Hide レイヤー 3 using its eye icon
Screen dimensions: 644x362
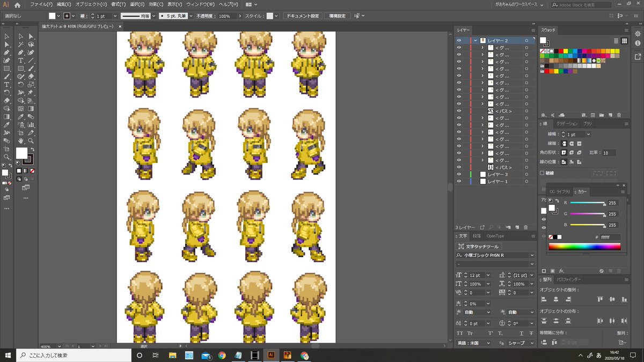point(459,174)
